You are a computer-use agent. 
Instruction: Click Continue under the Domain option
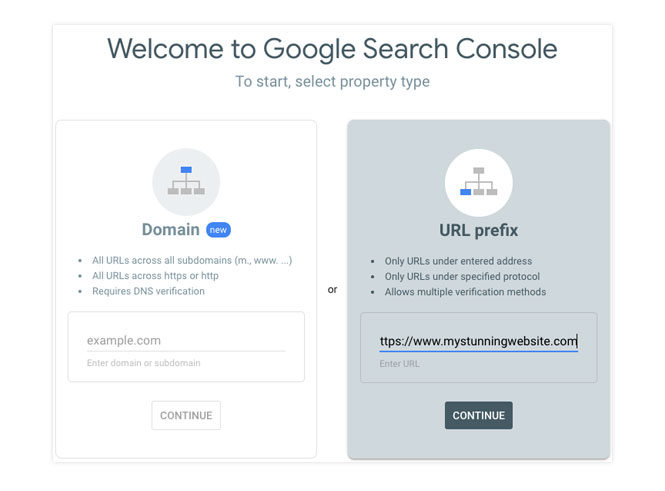pyautogui.click(x=186, y=415)
